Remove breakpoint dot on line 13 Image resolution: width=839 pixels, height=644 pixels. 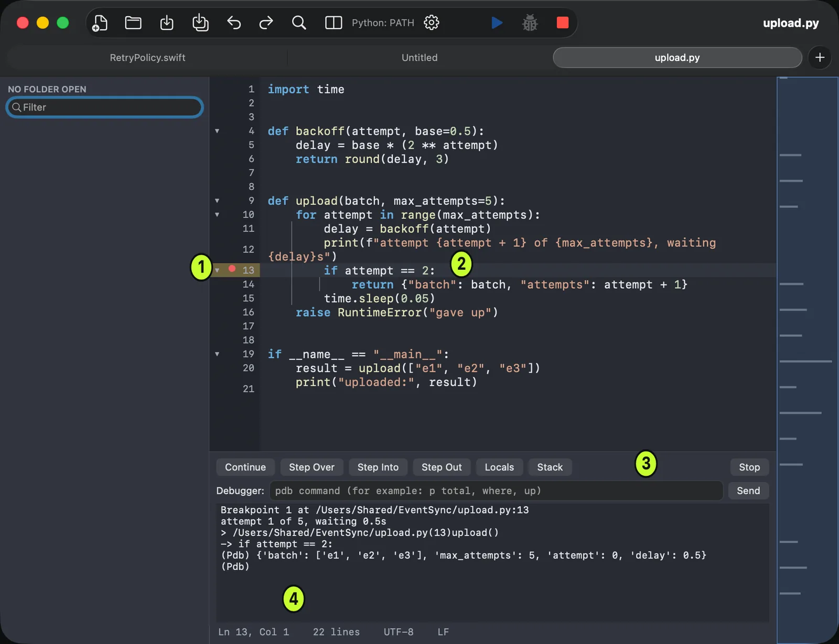click(x=232, y=269)
